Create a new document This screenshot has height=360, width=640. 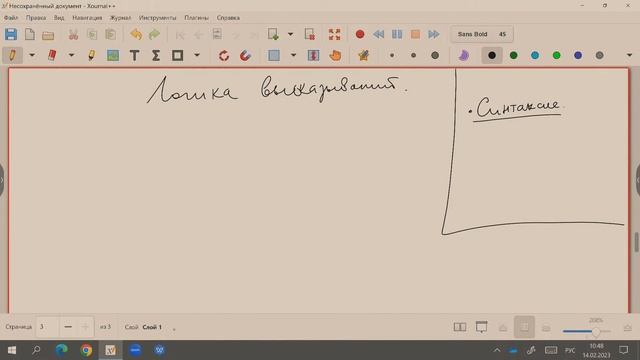(29, 34)
